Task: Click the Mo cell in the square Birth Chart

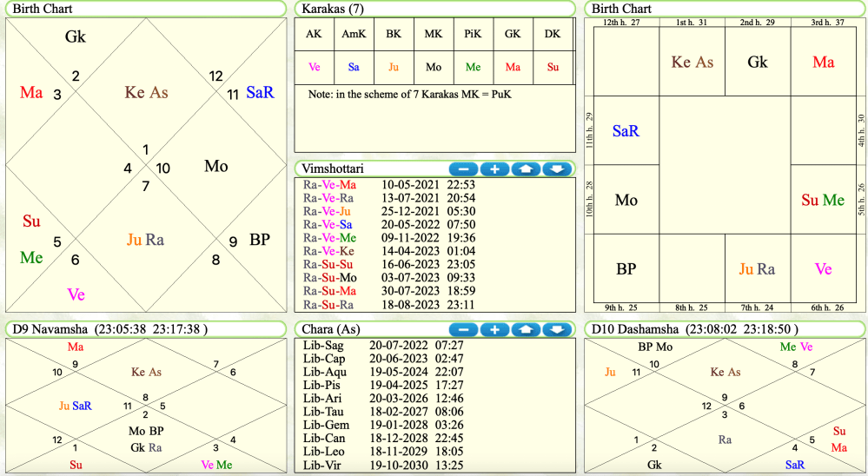Action: pos(626,201)
